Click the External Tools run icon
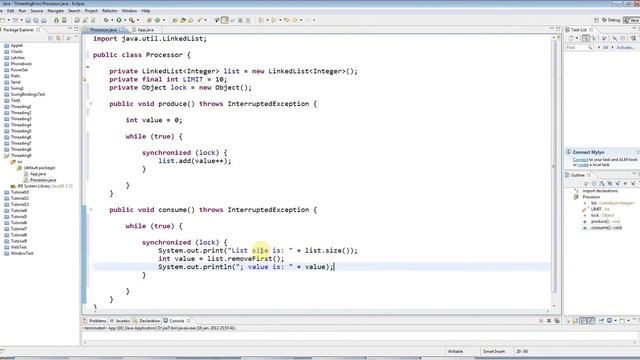Viewport: 640px width, 360px height. click(x=132, y=20)
